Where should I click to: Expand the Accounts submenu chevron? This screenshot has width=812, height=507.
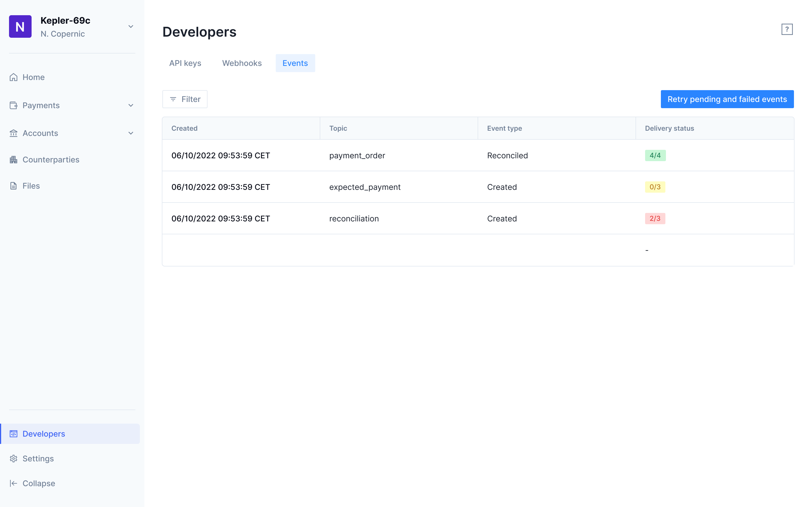[x=131, y=133]
